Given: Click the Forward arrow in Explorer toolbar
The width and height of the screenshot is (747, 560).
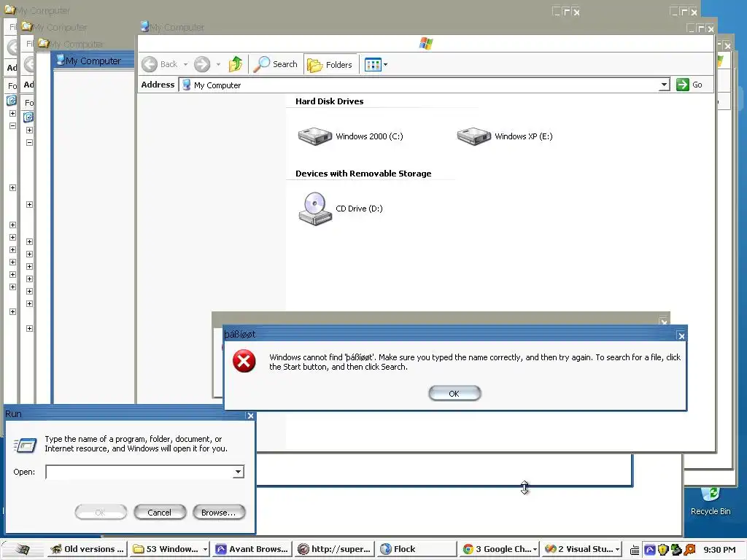Looking at the screenshot, I should pyautogui.click(x=202, y=64).
